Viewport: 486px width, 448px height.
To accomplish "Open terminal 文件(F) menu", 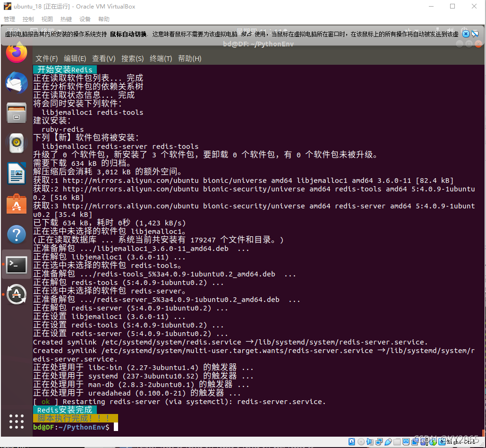I will tap(47, 59).
